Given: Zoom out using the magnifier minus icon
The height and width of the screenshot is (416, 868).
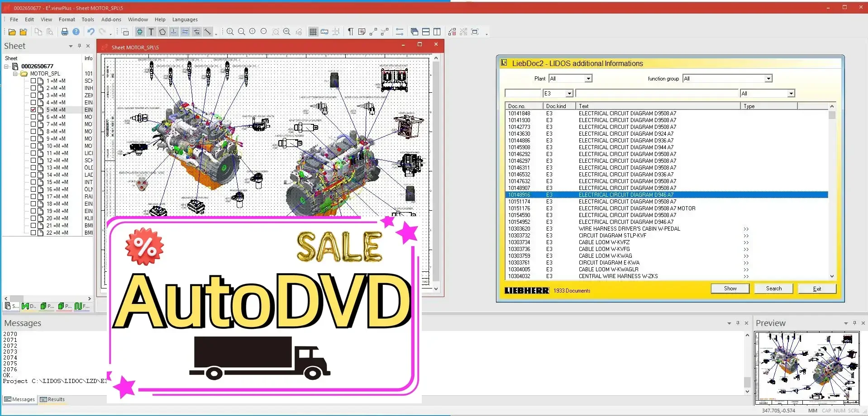Looking at the screenshot, I should point(241,32).
